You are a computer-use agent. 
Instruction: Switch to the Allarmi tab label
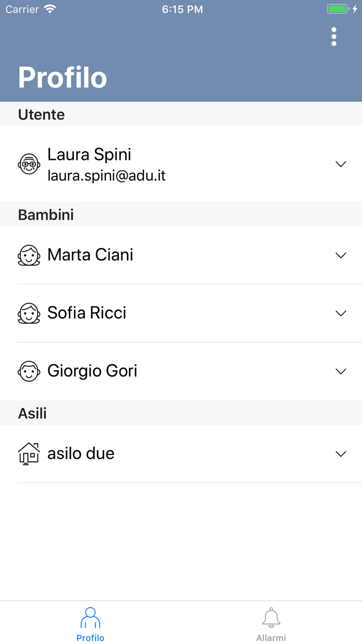tap(271, 638)
